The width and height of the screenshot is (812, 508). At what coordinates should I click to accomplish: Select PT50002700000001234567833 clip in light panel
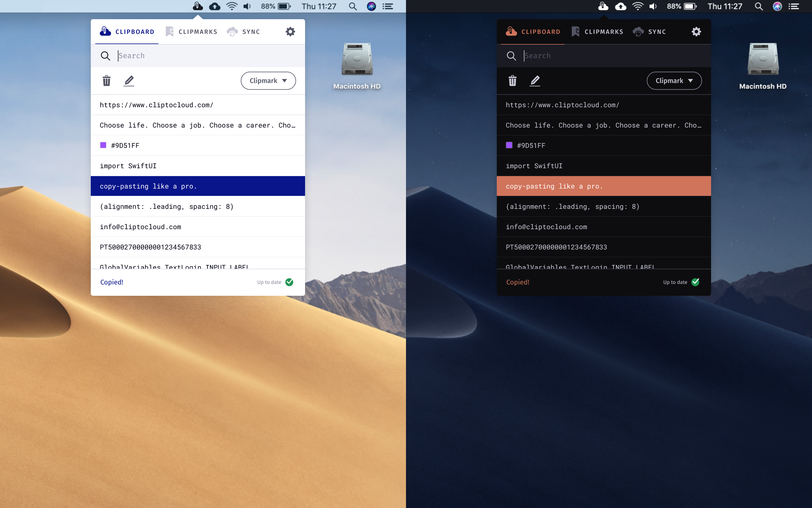198,247
